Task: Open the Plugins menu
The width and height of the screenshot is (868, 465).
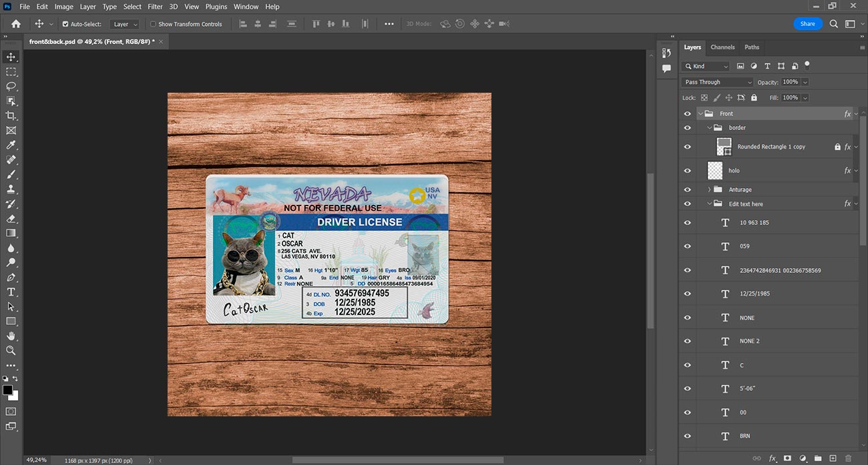Action: pyautogui.click(x=216, y=7)
